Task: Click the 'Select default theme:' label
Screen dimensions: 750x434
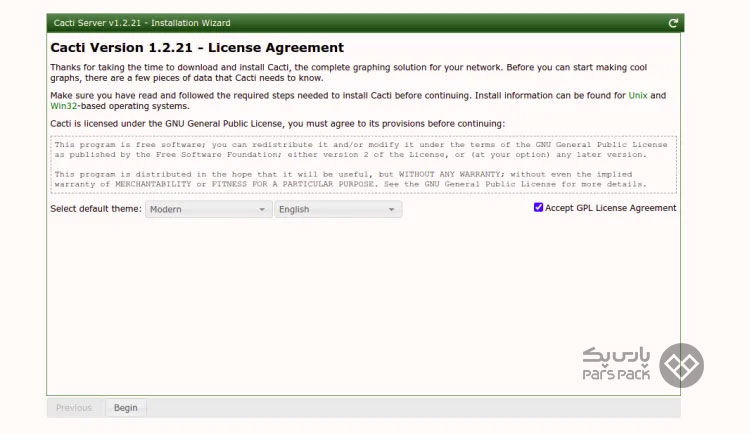Action: pyautogui.click(x=96, y=209)
